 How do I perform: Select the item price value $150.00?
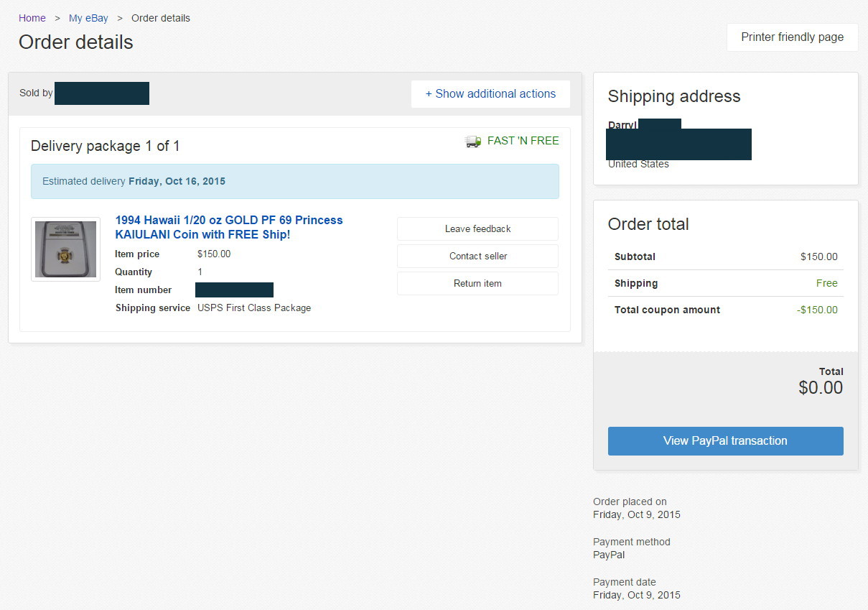point(214,254)
